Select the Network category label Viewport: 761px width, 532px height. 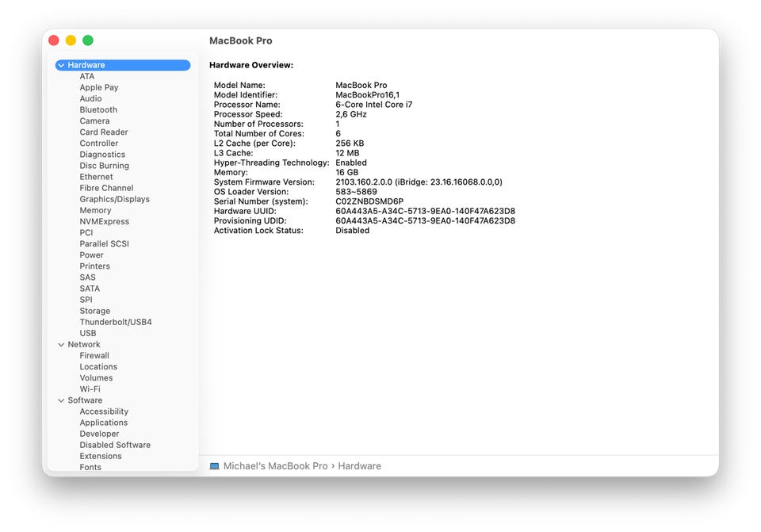(84, 344)
